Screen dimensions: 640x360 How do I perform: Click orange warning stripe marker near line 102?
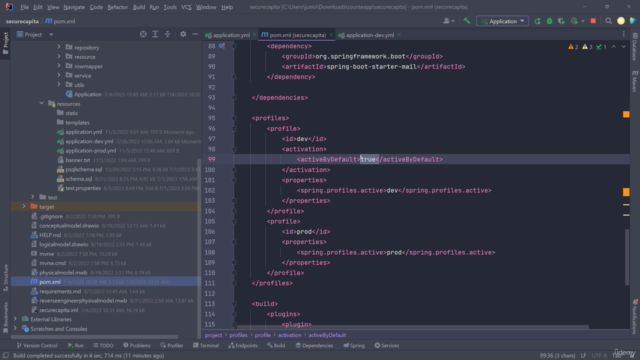pyautogui.click(x=626, y=191)
